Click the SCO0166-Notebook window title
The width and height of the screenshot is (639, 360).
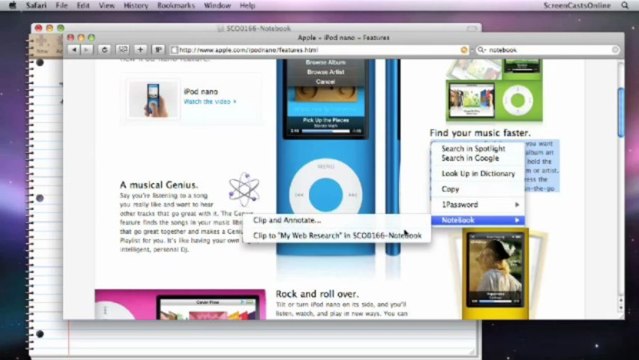tap(258, 28)
